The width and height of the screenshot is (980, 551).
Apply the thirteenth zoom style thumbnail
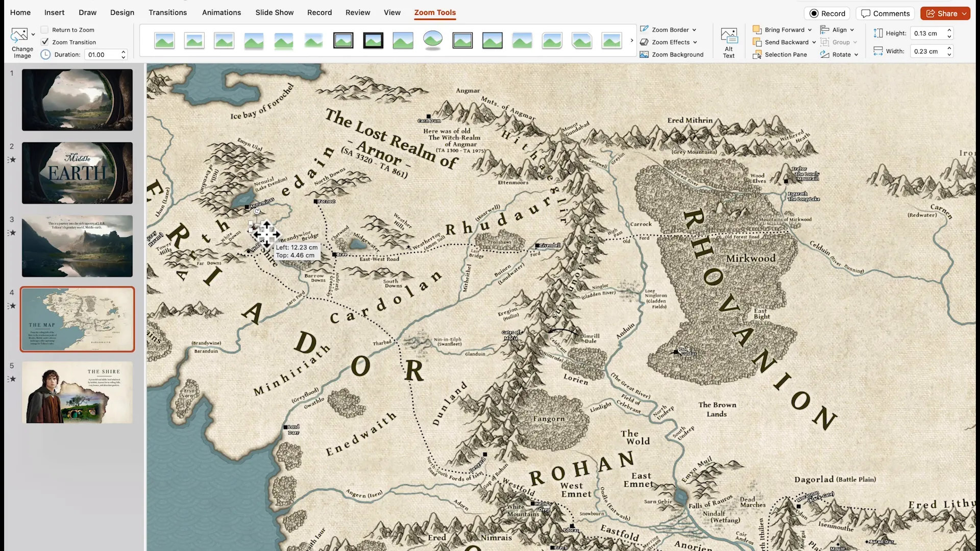pyautogui.click(x=522, y=40)
